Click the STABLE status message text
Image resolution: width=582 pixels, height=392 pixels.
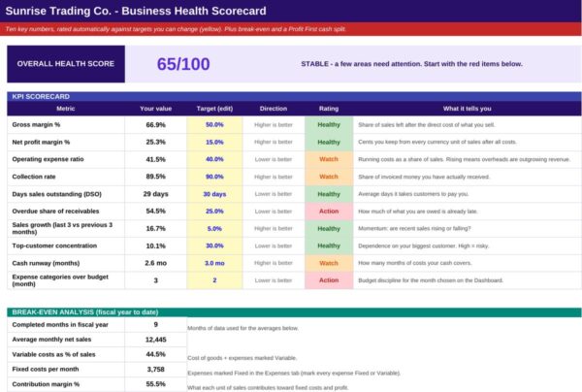click(x=411, y=64)
